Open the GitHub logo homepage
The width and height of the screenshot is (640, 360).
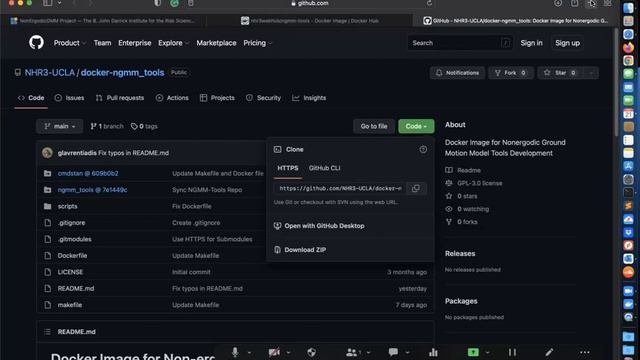(36, 42)
